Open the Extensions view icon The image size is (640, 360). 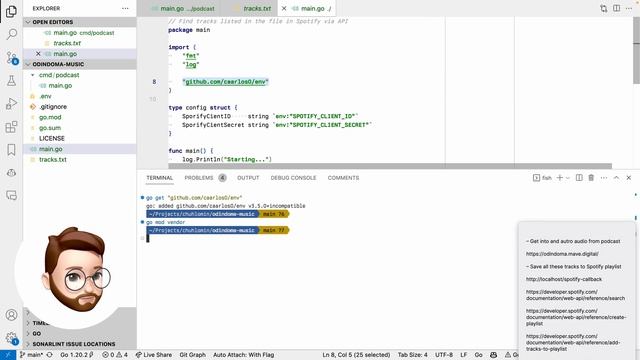click(11, 127)
